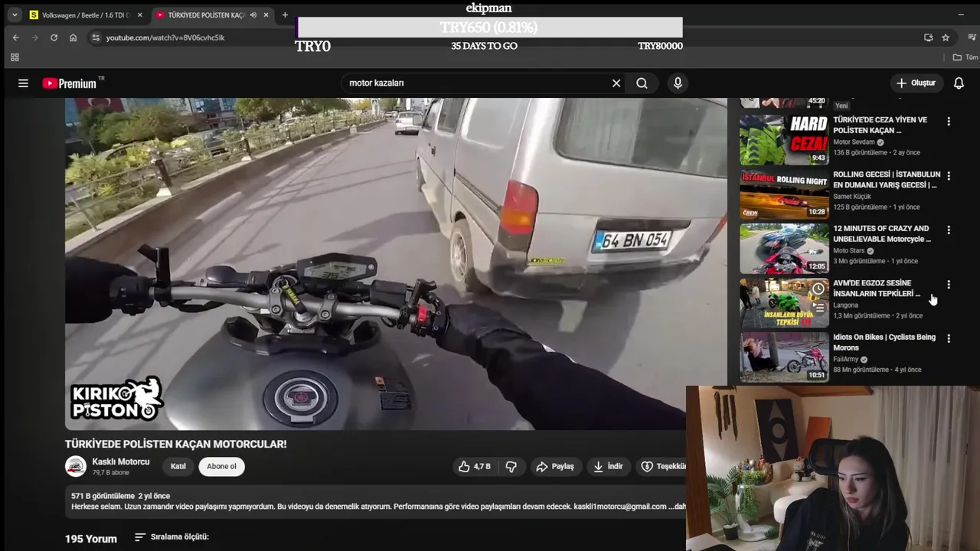980x551 pixels.
Task: Open FailArmy channel name
Action: pos(846,360)
